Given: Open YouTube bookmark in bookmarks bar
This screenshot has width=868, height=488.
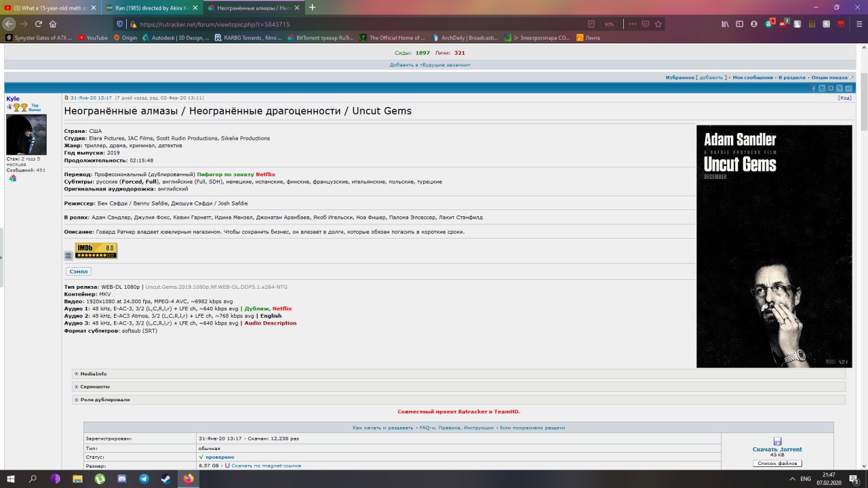Looking at the screenshot, I should click(x=93, y=38).
